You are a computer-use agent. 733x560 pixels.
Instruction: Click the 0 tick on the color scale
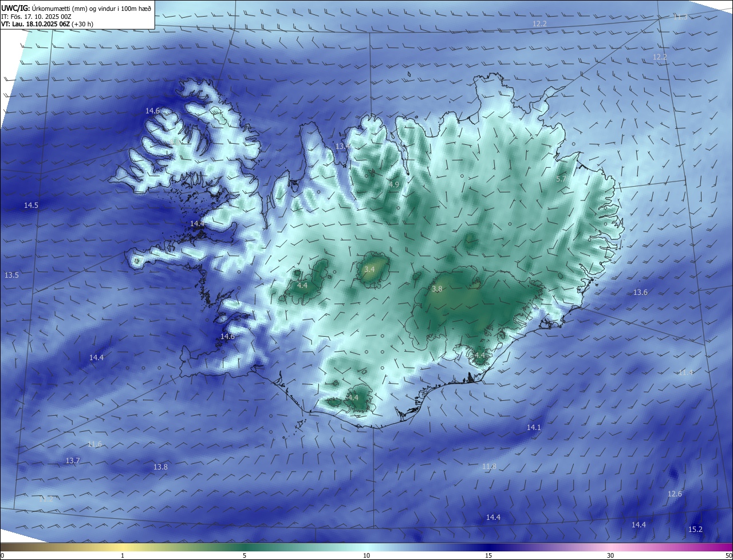(x=2, y=556)
